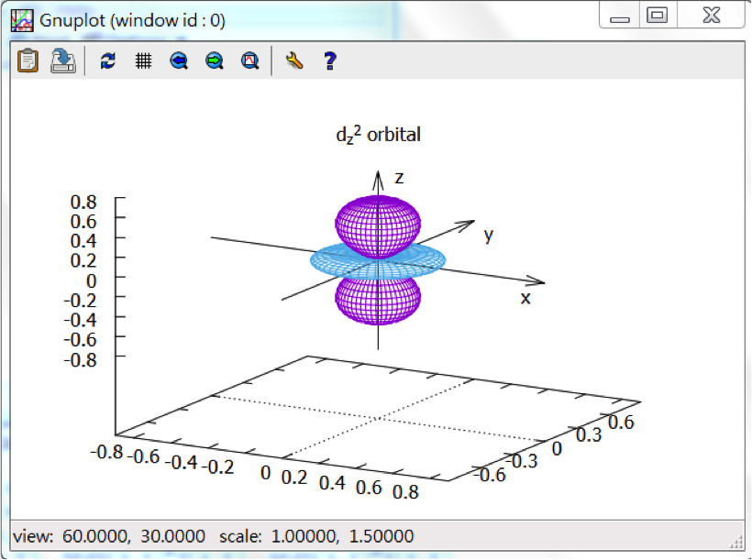The width and height of the screenshot is (752, 560).
Task: Open help with the question mark icon
Action: click(330, 61)
